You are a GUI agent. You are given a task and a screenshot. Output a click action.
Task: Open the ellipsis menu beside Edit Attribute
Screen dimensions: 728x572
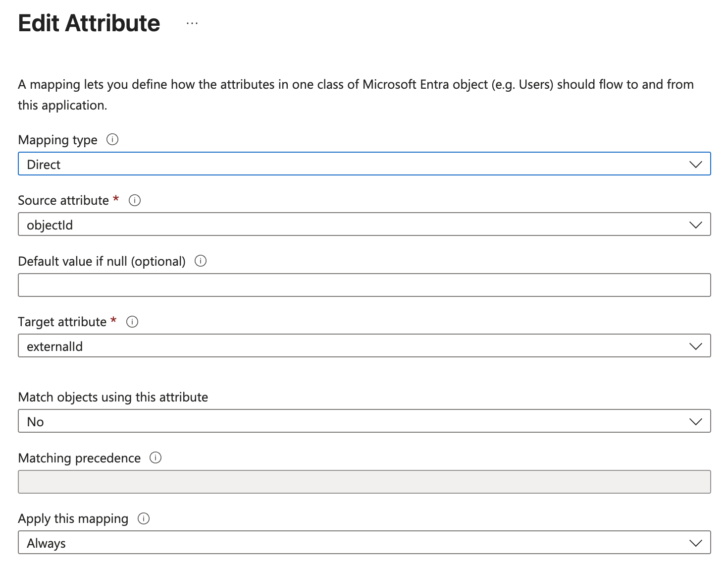click(x=192, y=23)
